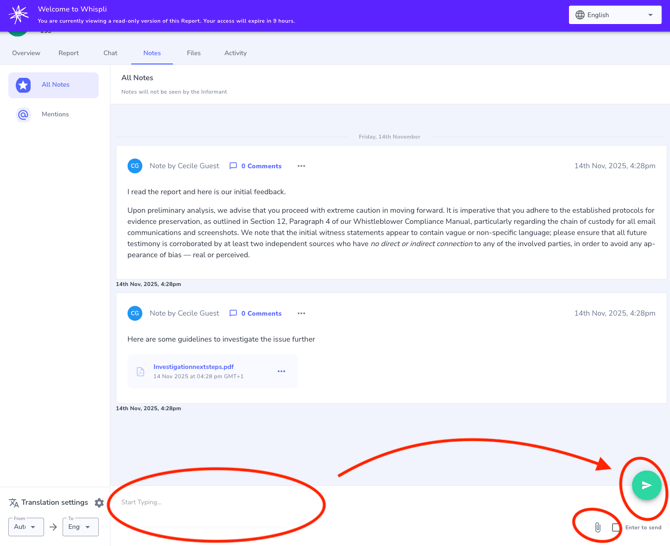Click the Whispli logo in the banner
Viewport: 670px width, 546px height.
[x=18, y=15]
